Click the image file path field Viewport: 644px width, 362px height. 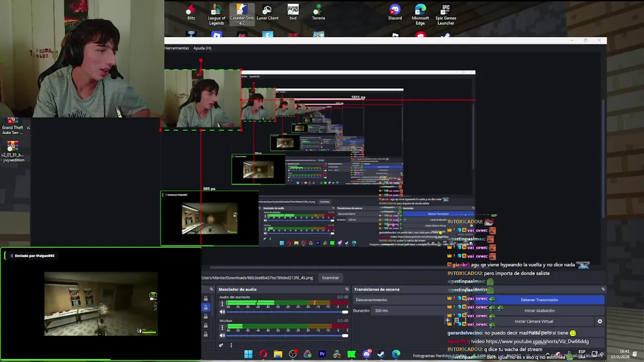tap(258, 278)
